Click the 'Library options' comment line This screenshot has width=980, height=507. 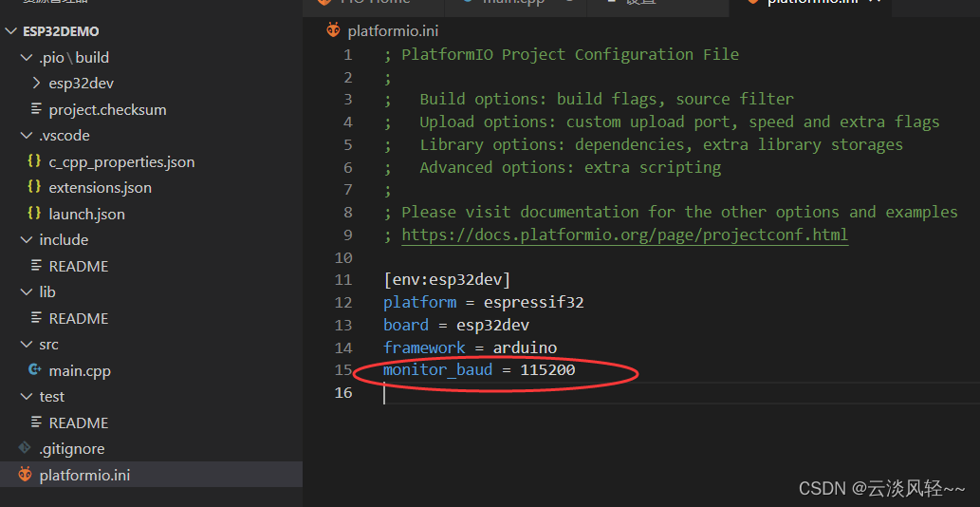[x=643, y=144]
